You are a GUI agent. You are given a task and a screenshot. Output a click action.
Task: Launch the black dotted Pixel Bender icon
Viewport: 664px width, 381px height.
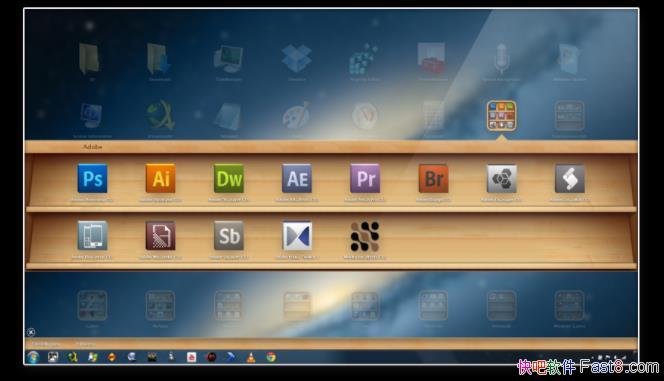(x=365, y=236)
